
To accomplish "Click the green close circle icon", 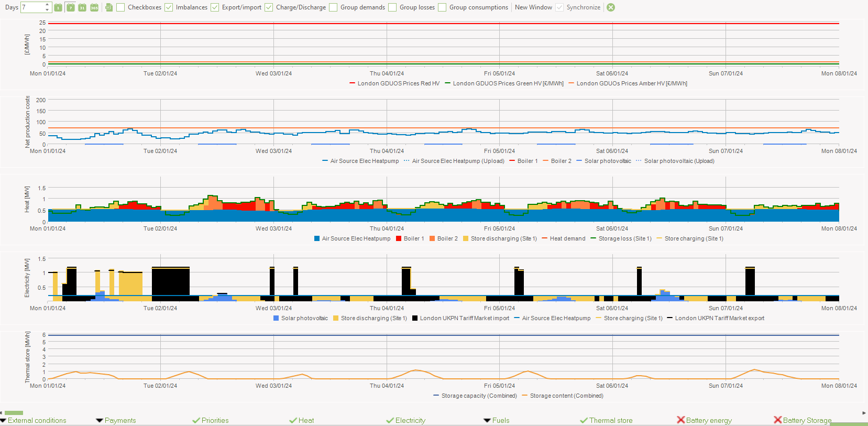I will click(x=611, y=7).
